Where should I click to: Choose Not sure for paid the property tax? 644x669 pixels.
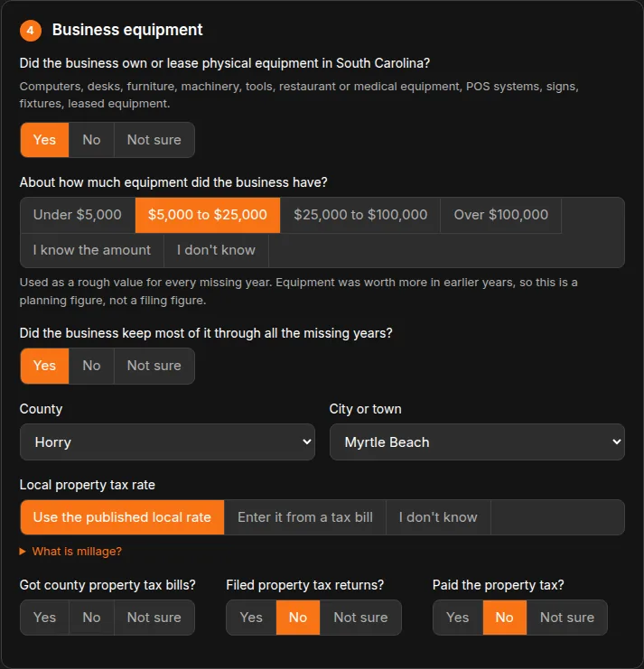pos(567,618)
